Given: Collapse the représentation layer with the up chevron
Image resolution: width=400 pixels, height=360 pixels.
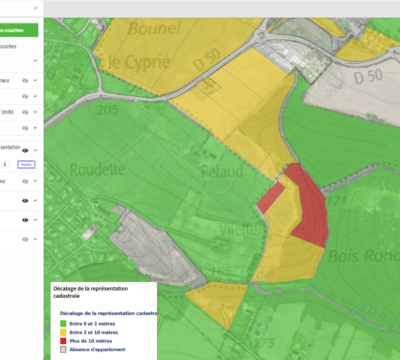Looking at the screenshot, I should coord(35,151).
